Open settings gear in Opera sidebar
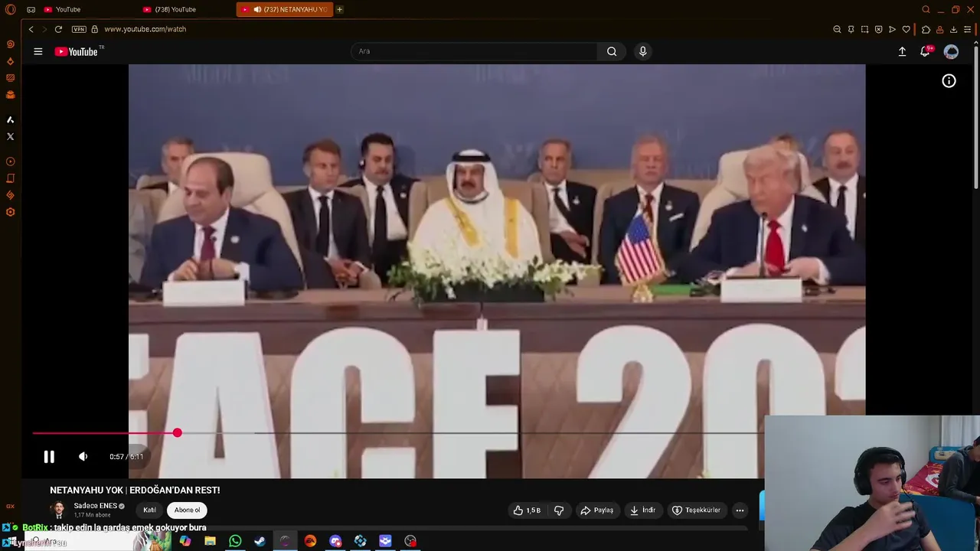Image resolution: width=980 pixels, height=551 pixels. point(10,212)
